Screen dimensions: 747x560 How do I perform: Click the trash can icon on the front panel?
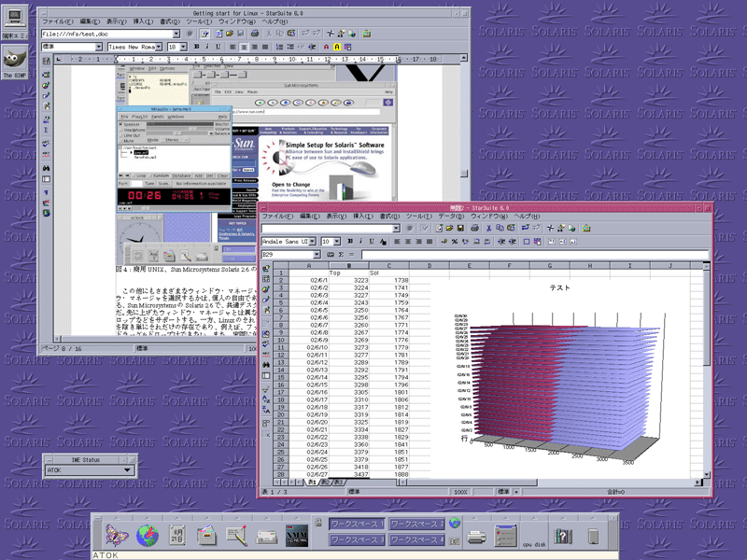pos(593,536)
